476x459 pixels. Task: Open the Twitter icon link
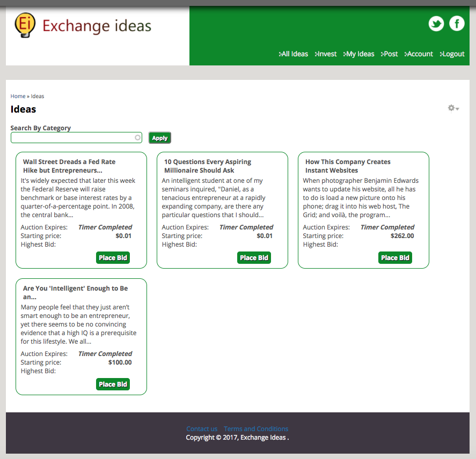(x=436, y=24)
